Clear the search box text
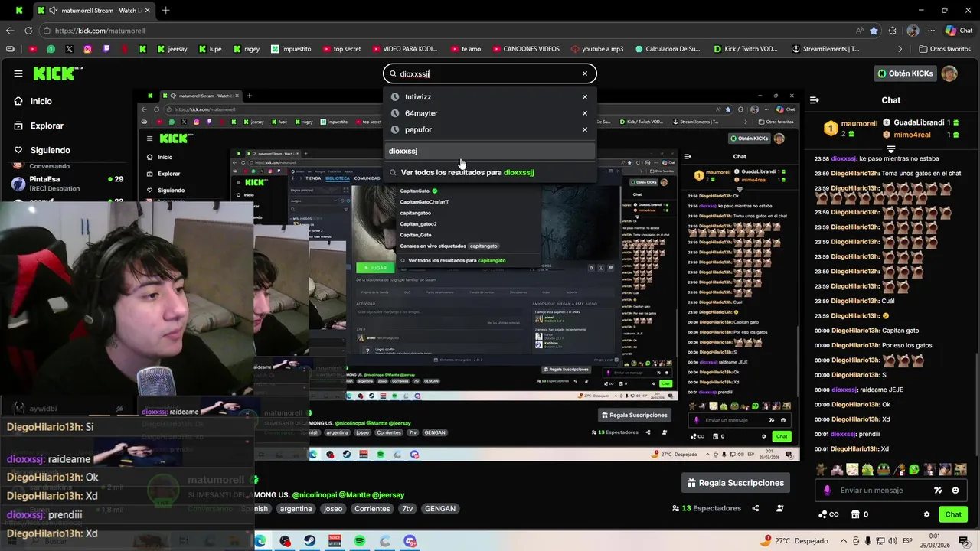This screenshot has width=980, height=551. coord(585,73)
